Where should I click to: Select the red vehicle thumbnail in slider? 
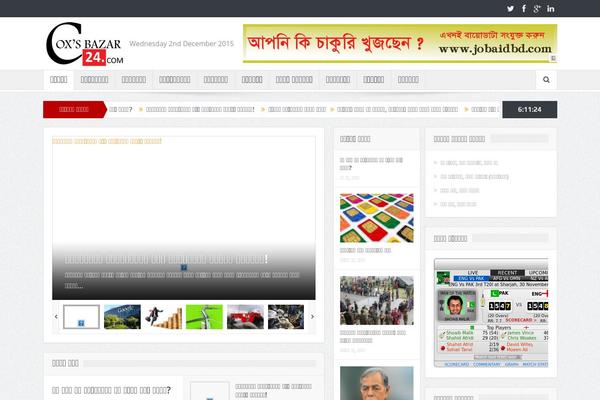point(245,317)
